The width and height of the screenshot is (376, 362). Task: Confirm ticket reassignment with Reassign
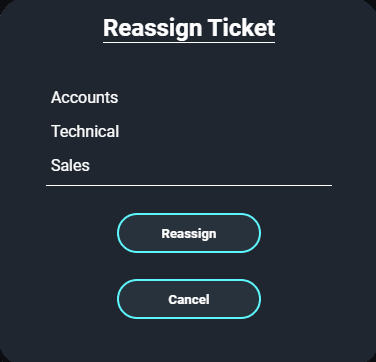pos(189,233)
